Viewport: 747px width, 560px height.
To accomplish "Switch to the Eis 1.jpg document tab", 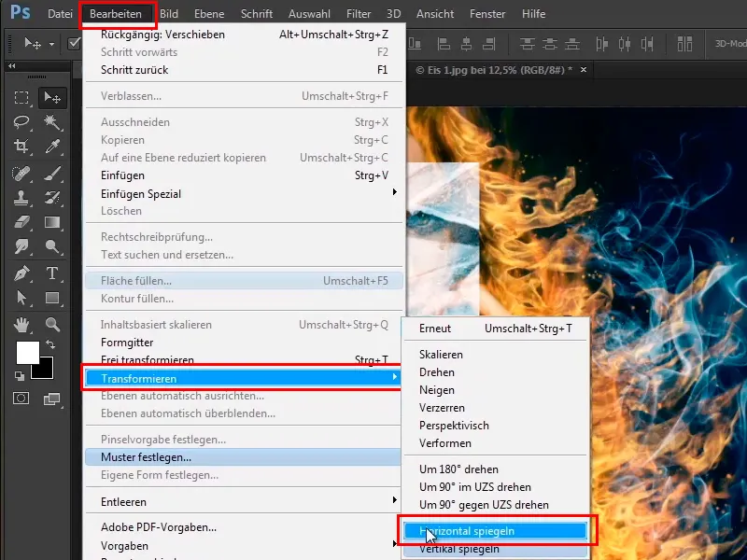I will [494, 70].
